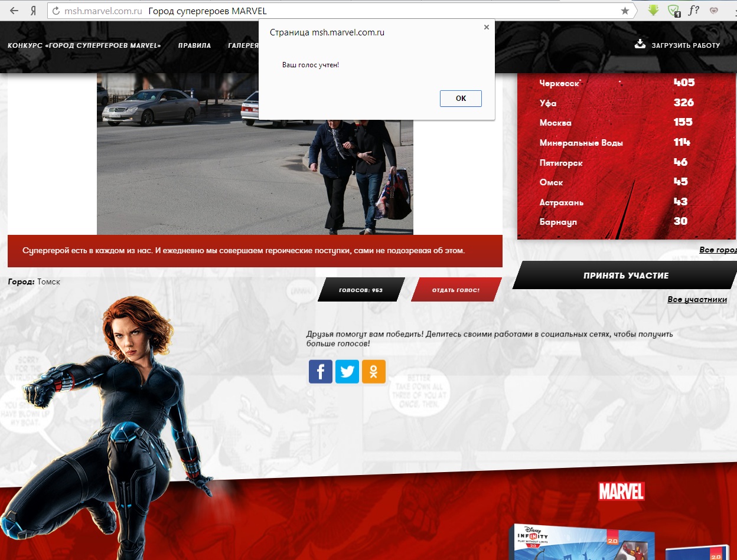Click the Город: Томск label
737x560 pixels.
[34, 282]
